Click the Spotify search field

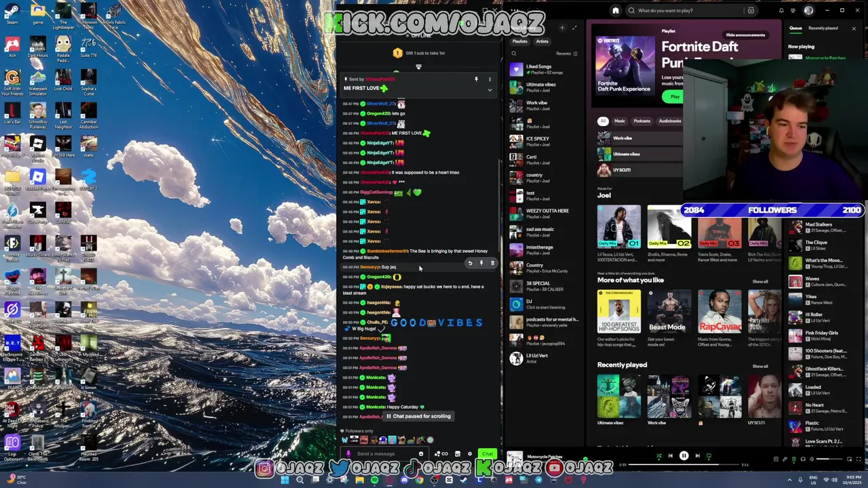(x=685, y=10)
